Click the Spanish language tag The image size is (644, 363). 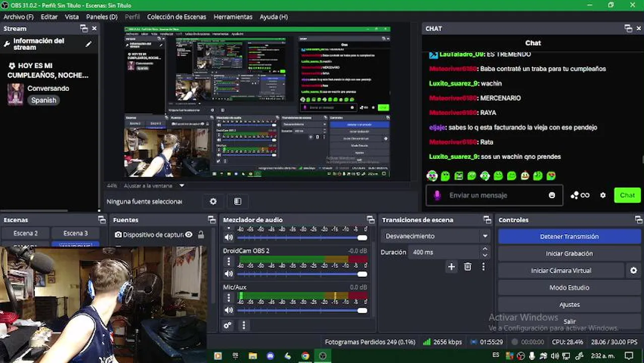click(x=43, y=100)
